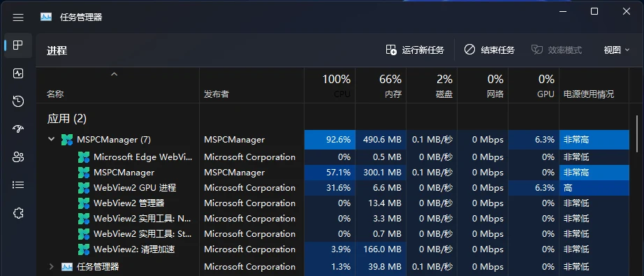This screenshot has width=644, height=276.
Task: Click the vertical scrollbar of process list
Action: (636, 134)
